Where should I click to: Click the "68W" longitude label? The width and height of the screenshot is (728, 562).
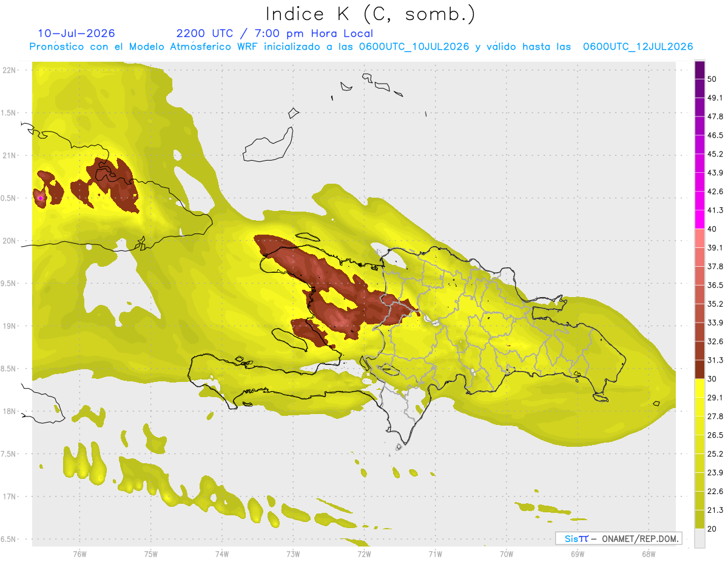(x=649, y=554)
